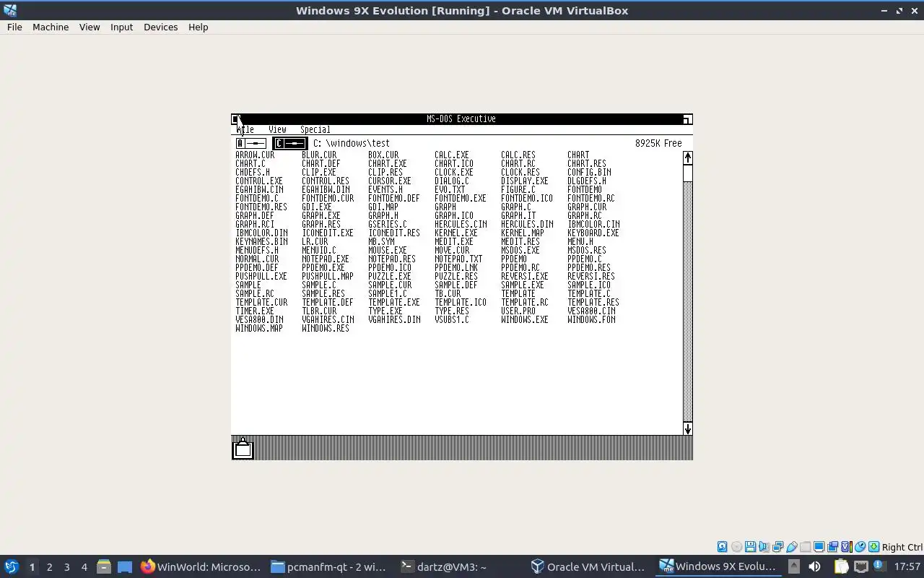Viewport: 924px width, 578px height.
Task: Open volume control in system tray
Action: [814, 566]
